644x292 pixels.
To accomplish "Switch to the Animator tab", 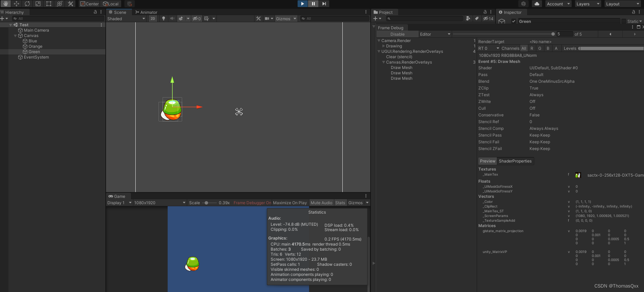I will (146, 12).
